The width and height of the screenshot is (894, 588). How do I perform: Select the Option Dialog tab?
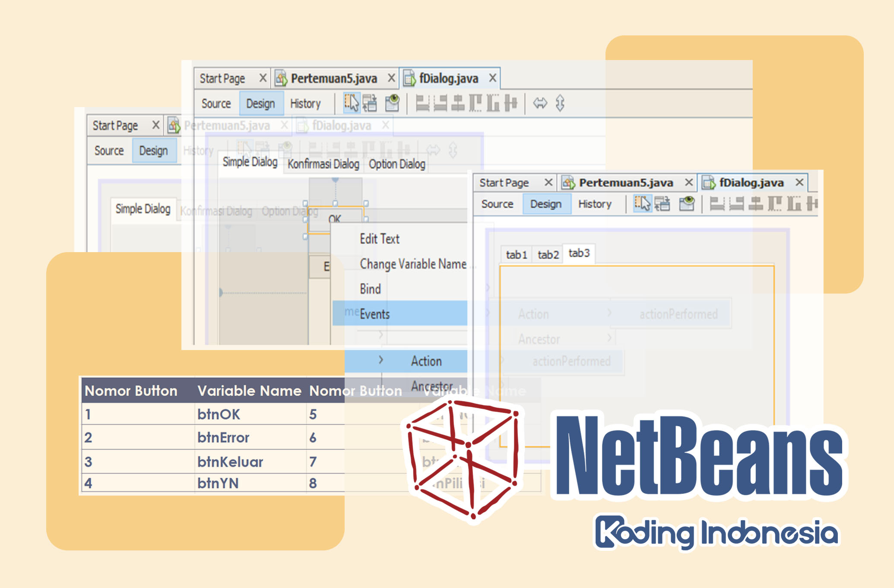point(397,164)
